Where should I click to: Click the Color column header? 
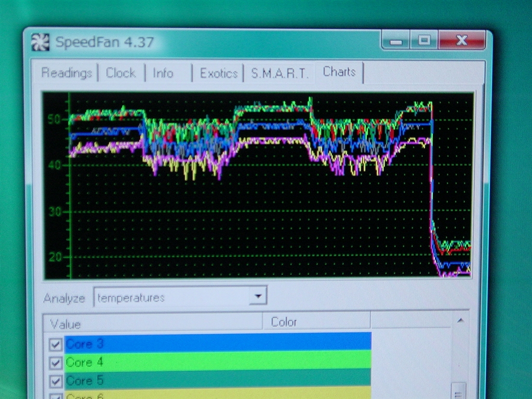point(316,322)
